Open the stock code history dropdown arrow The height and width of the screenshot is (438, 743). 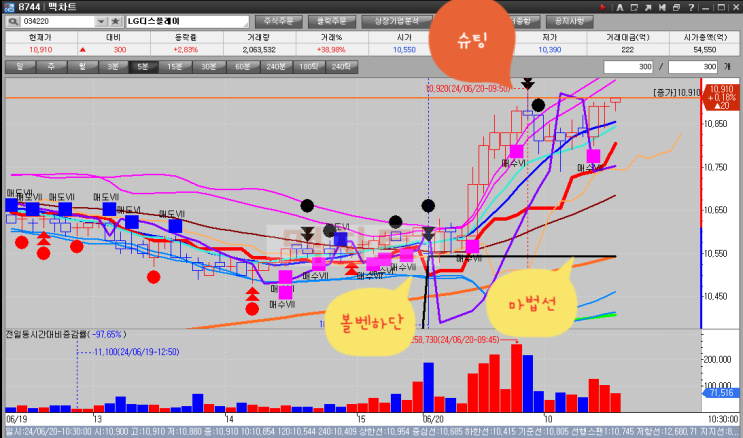(100, 21)
